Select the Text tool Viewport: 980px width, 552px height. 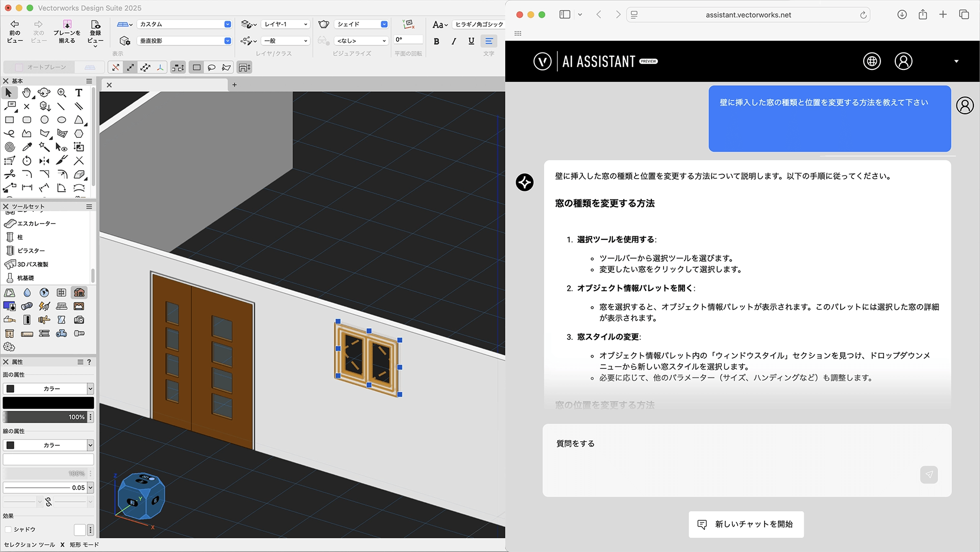(x=79, y=93)
